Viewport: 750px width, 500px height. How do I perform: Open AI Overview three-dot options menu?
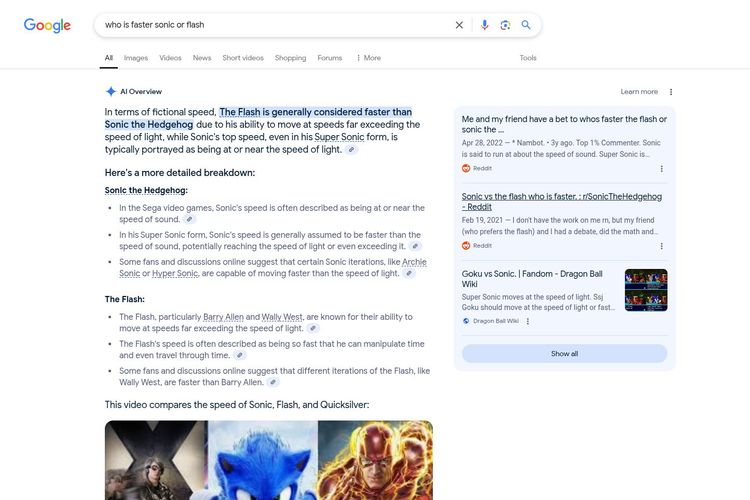(671, 92)
